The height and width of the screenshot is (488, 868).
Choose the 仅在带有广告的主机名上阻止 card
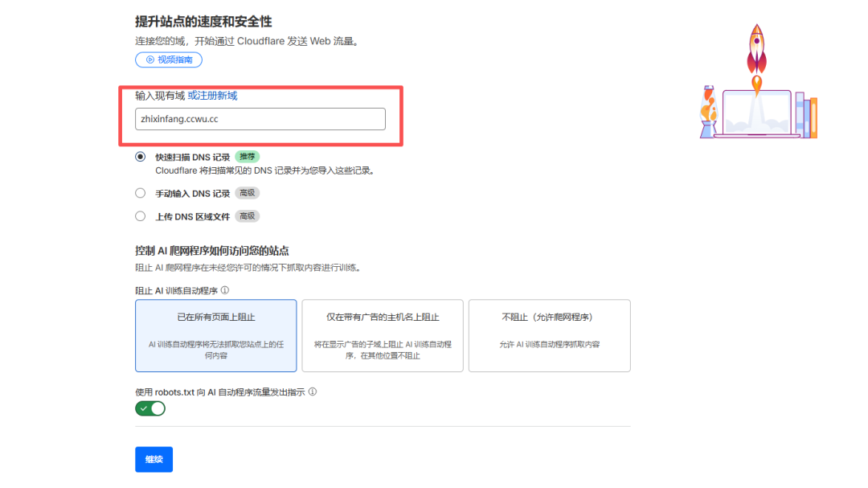coord(383,336)
